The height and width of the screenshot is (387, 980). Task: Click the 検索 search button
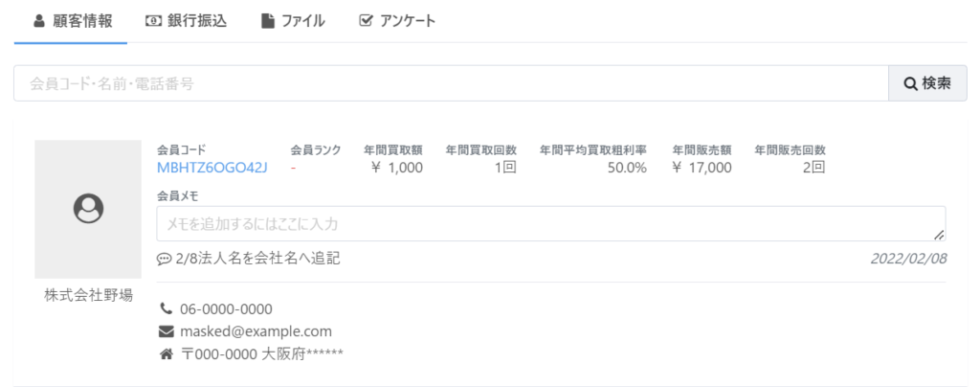[x=927, y=83]
